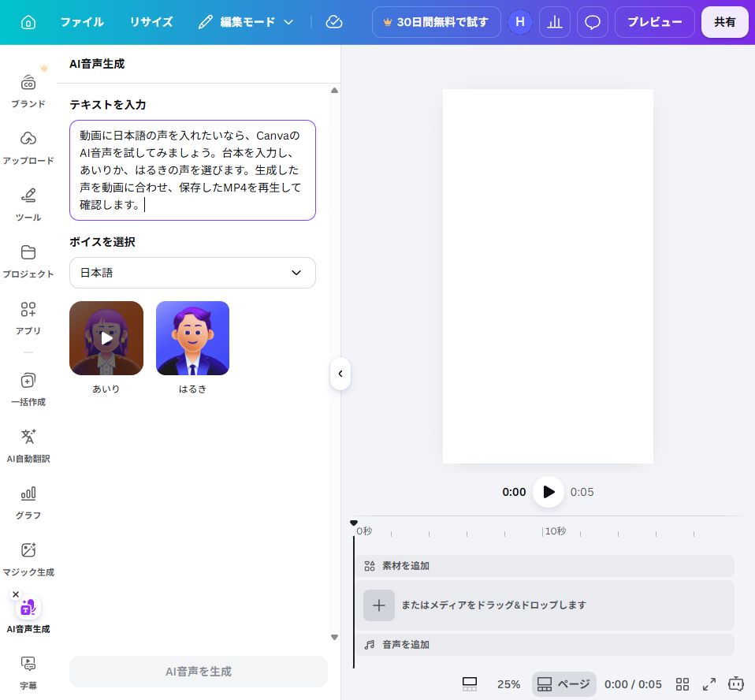Open the 字幕 sidebar app
The image size is (755, 700).
point(28,673)
